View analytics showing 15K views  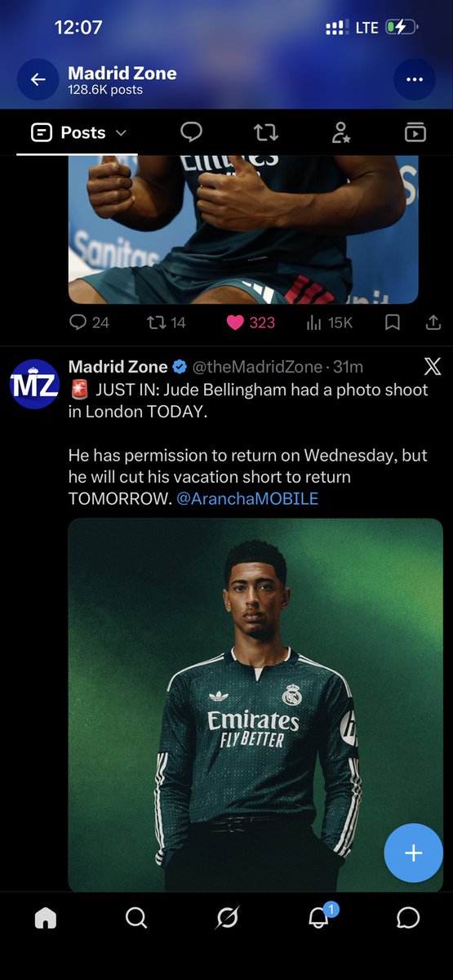329,323
